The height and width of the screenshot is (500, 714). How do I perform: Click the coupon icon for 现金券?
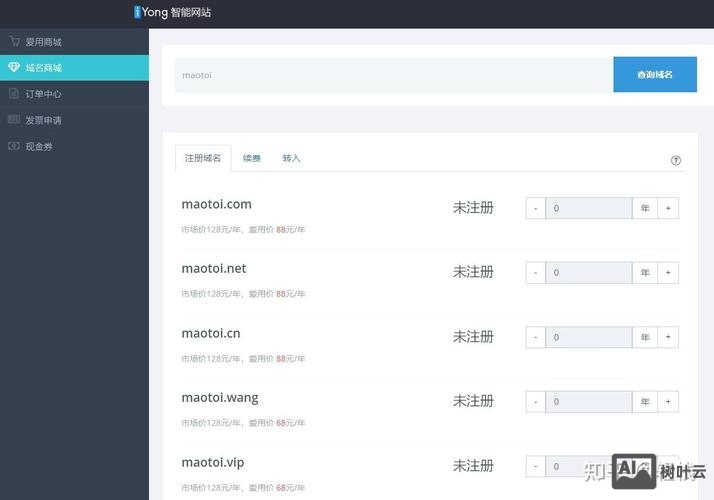[x=14, y=146]
